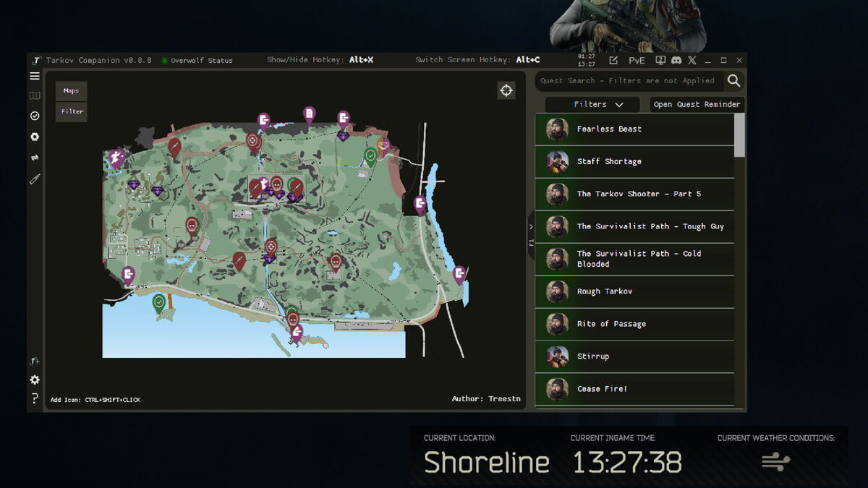868x488 pixels.
Task: Click the wind weather conditions icon
Action: (x=775, y=462)
